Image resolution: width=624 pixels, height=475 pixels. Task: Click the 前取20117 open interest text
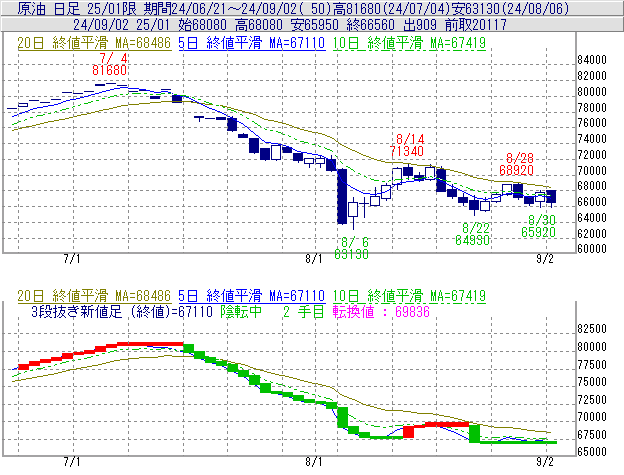[476, 25]
